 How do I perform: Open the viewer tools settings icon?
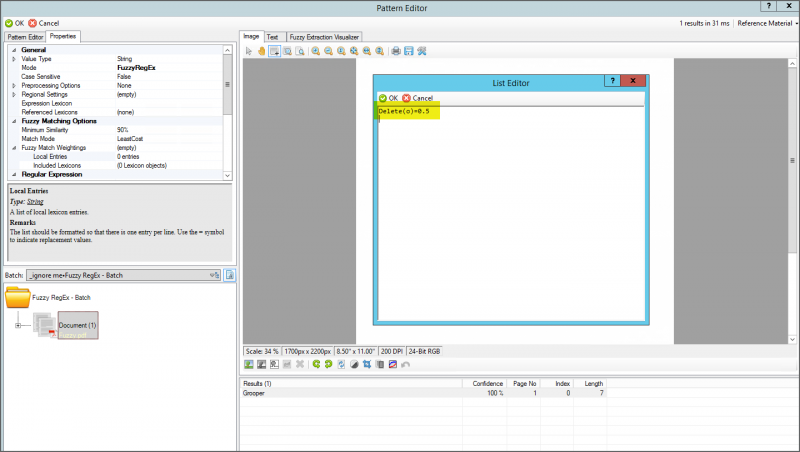[421, 51]
